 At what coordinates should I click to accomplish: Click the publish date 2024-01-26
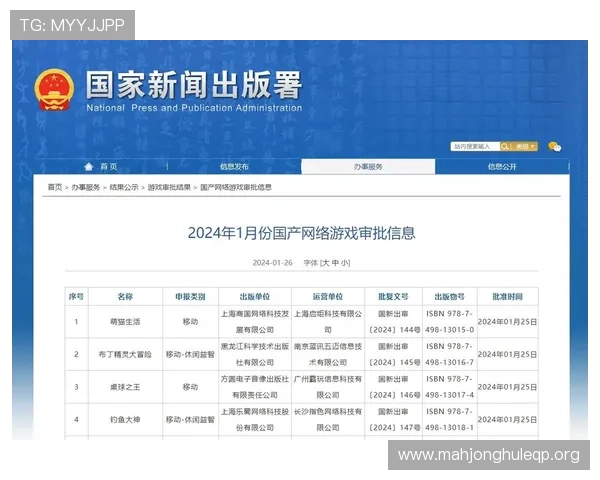272,263
